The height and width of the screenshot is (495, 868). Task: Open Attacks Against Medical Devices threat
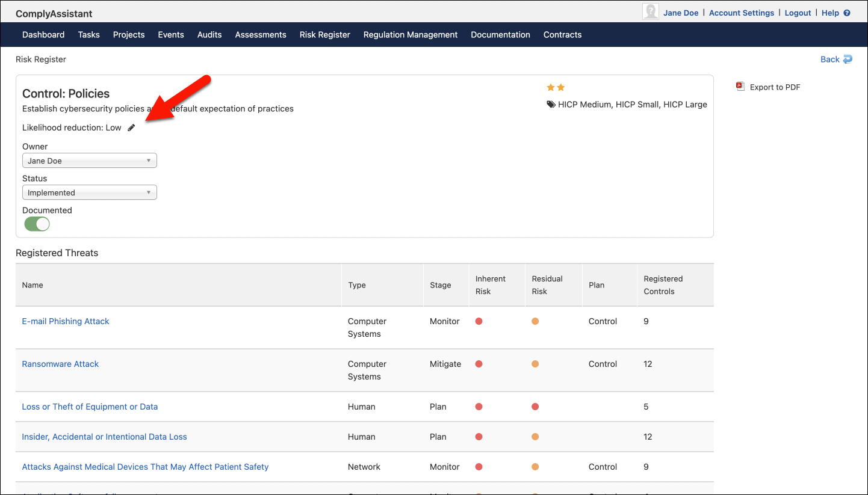pyautogui.click(x=145, y=467)
